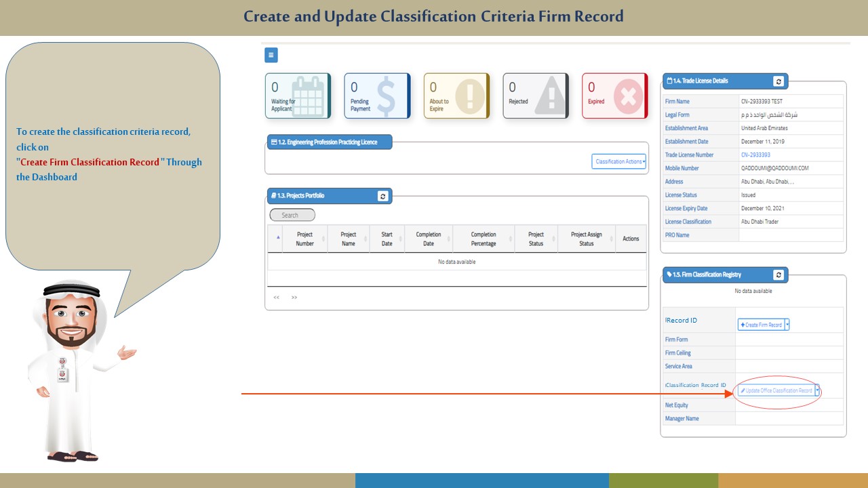Refresh the Trade License Details panel
This screenshot has width=868, height=488.
point(778,81)
